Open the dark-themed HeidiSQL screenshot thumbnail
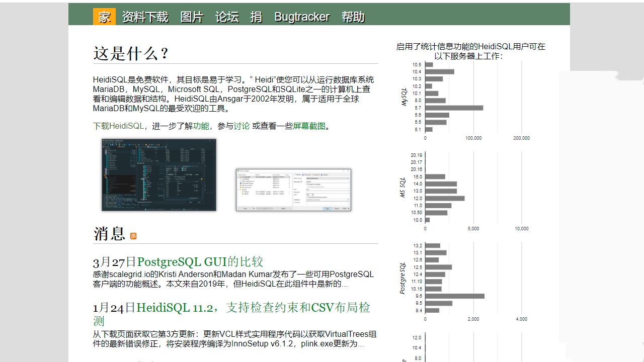This screenshot has height=362, width=644. [x=158, y=174]
